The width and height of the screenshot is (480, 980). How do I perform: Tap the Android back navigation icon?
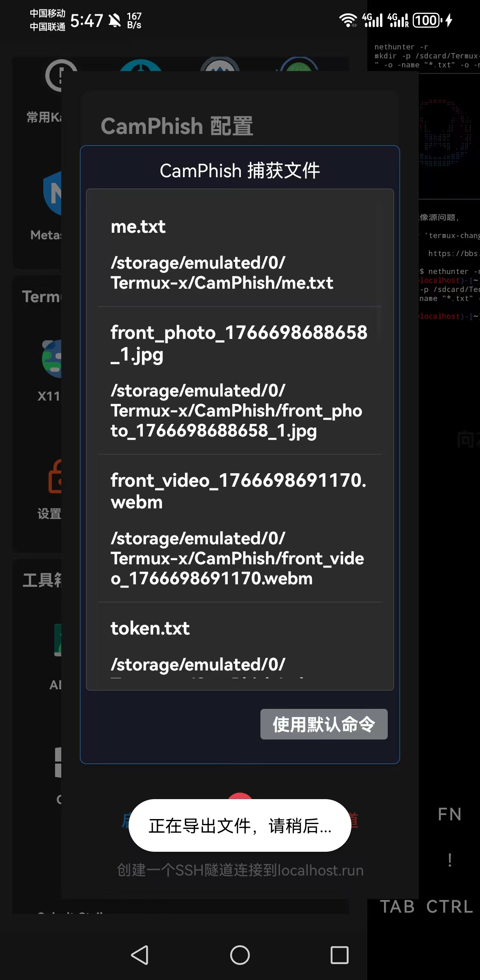pyautogui.click(x=140, y=955)
